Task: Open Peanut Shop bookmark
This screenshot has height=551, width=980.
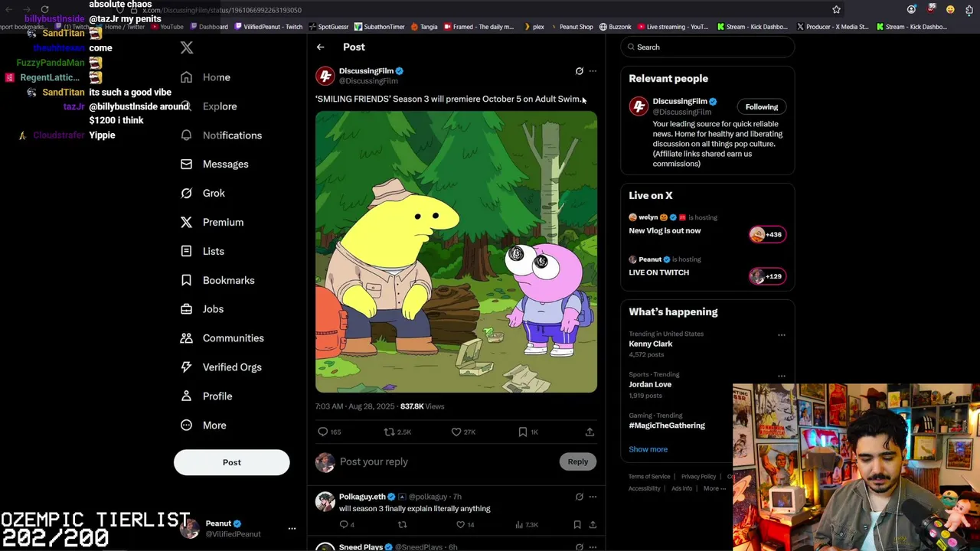Action: pyautogui.click(x=571, y=27)
